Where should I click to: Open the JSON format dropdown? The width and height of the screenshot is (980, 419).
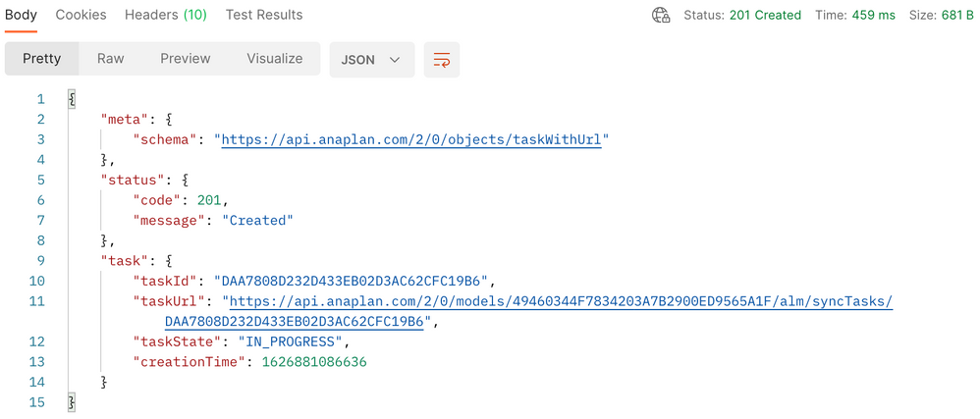pos(372,60)
